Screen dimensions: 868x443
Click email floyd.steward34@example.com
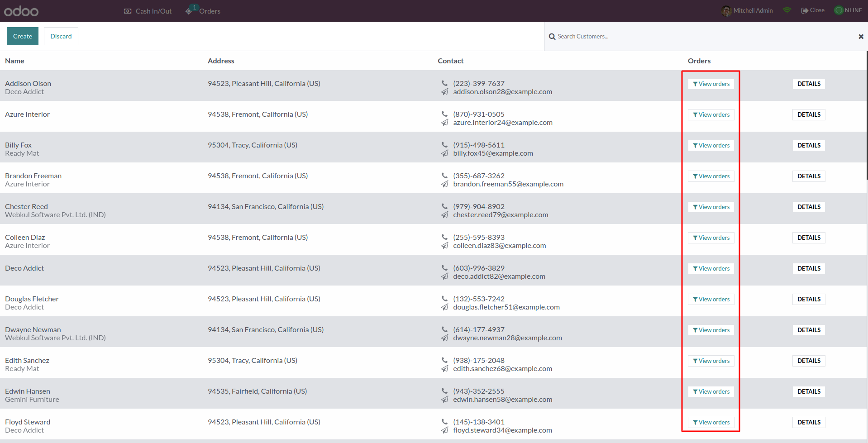pos(502,430)
